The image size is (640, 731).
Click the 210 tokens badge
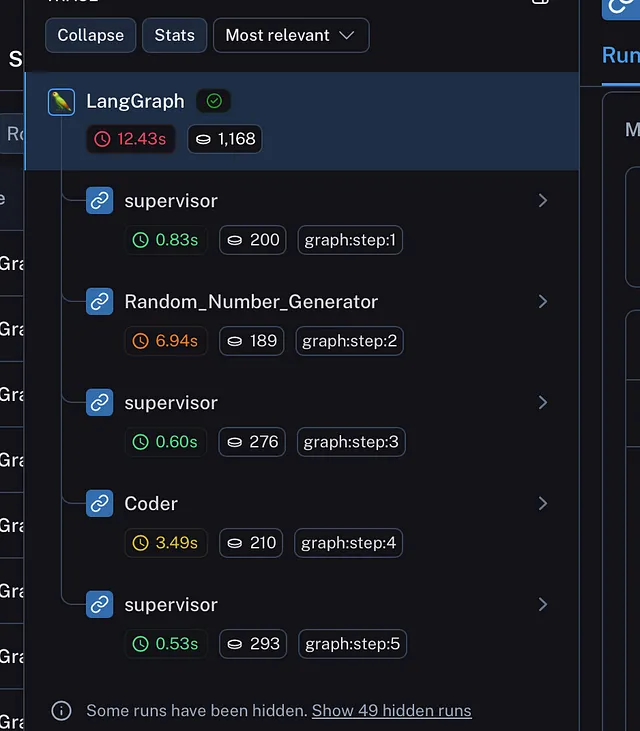[251, 543]
